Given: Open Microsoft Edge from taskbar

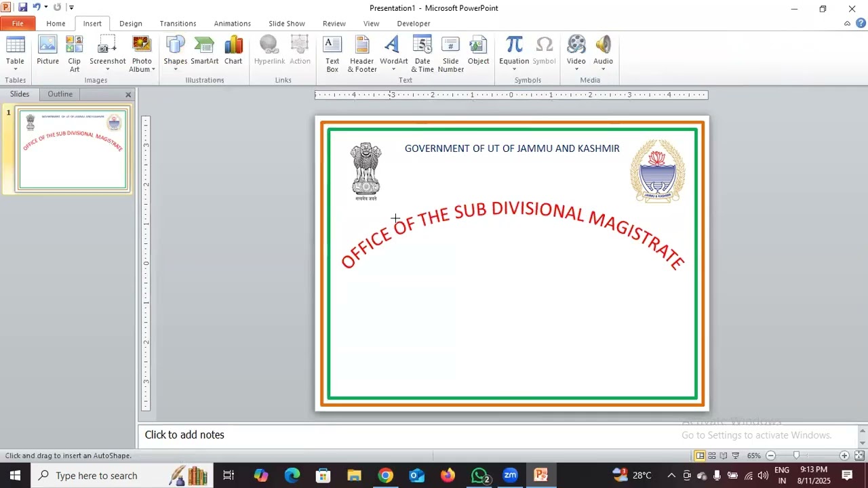Looking at the screenshot, I should coord(292,475).
